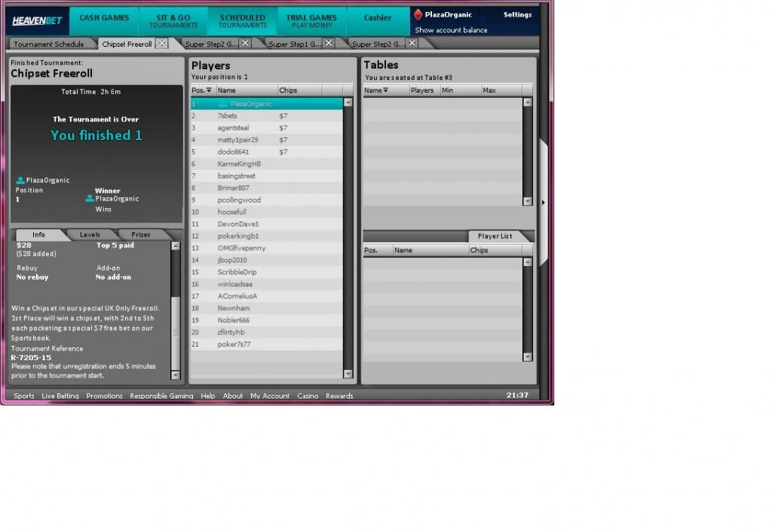The width and height of the screenshot is (772, 532).
Task: Click the side panel arrow on the window's right edge
Action: click(544, 202)
